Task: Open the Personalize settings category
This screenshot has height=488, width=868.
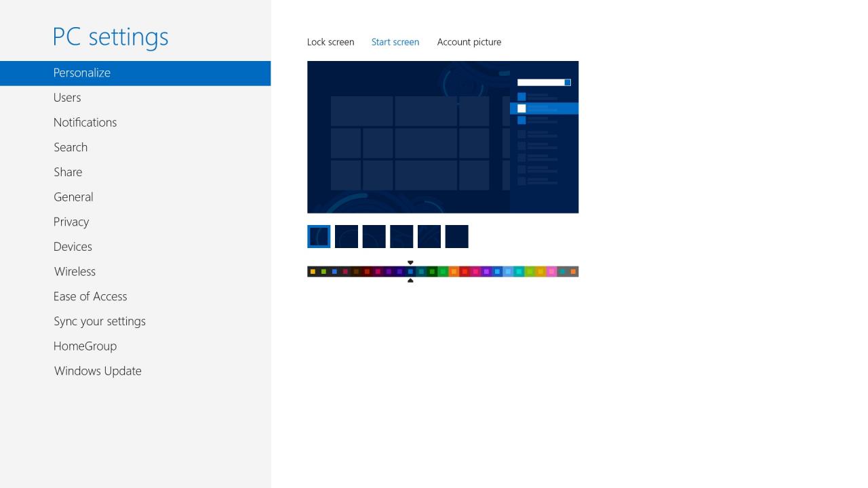Action: coord(135,73)
